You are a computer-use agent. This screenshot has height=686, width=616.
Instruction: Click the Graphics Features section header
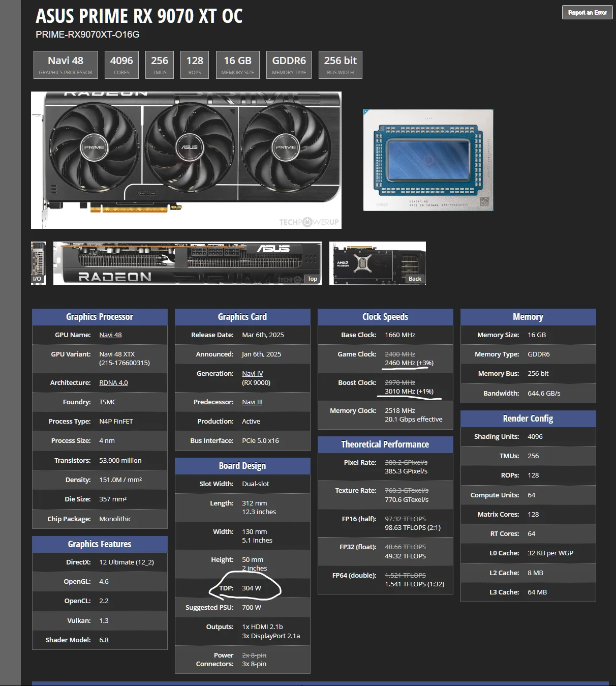[100, 544]
